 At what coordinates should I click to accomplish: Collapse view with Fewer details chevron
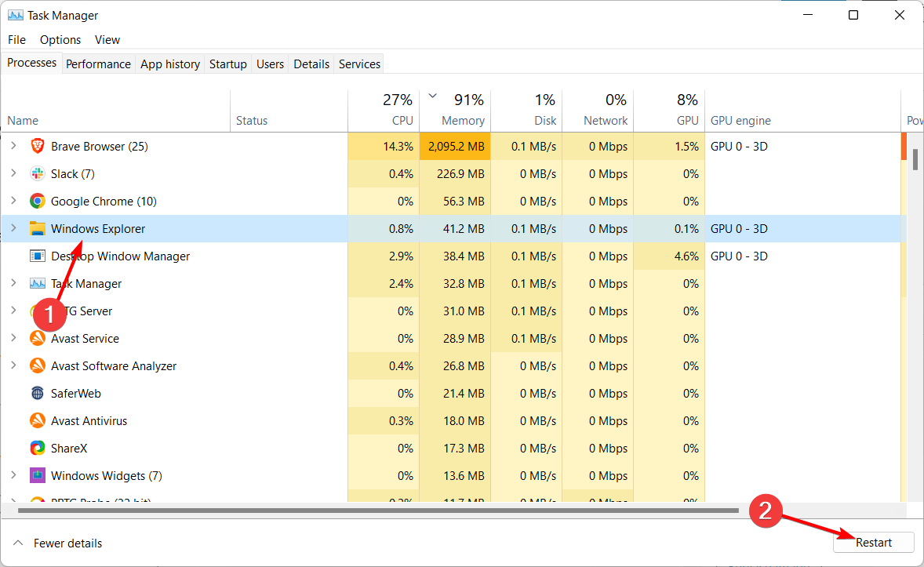point(18,543)
